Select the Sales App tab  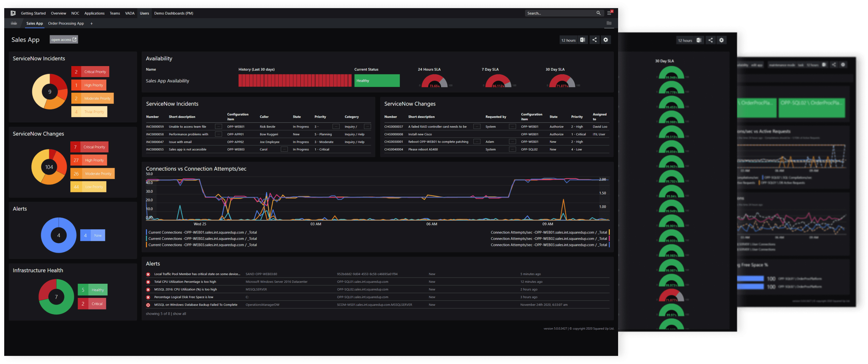[34, 24]
